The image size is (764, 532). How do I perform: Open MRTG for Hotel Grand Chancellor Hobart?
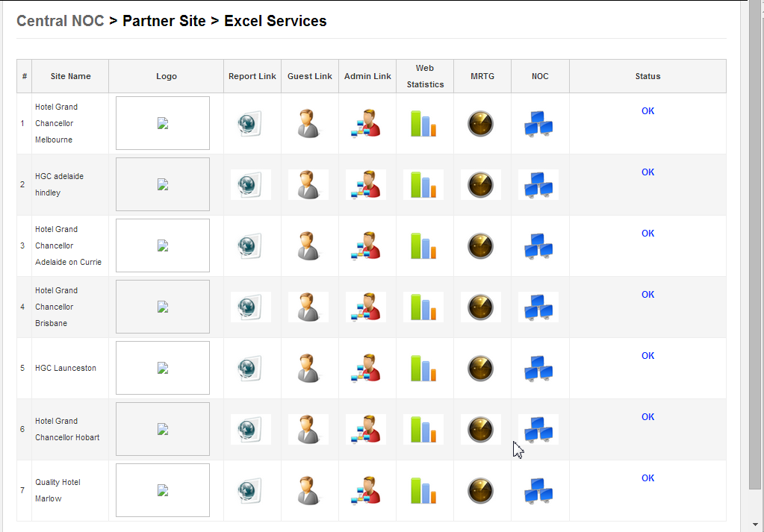coord(481,429)
